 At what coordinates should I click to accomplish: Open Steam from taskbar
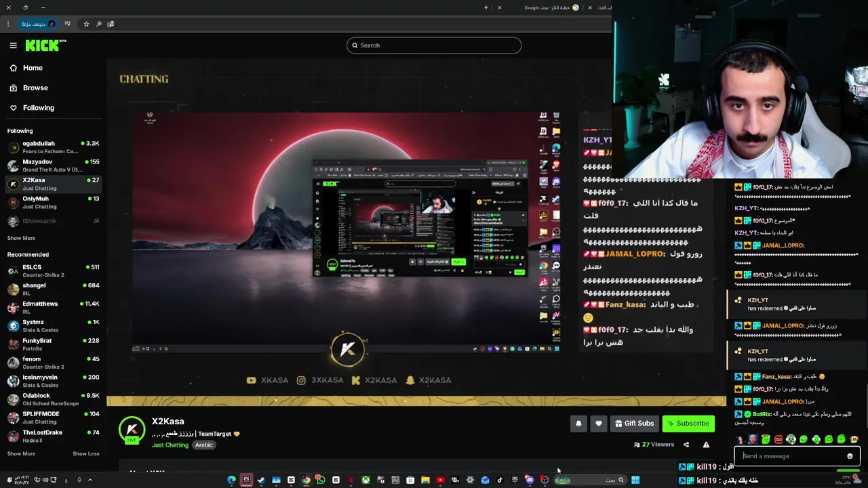(x=261, y=480)
